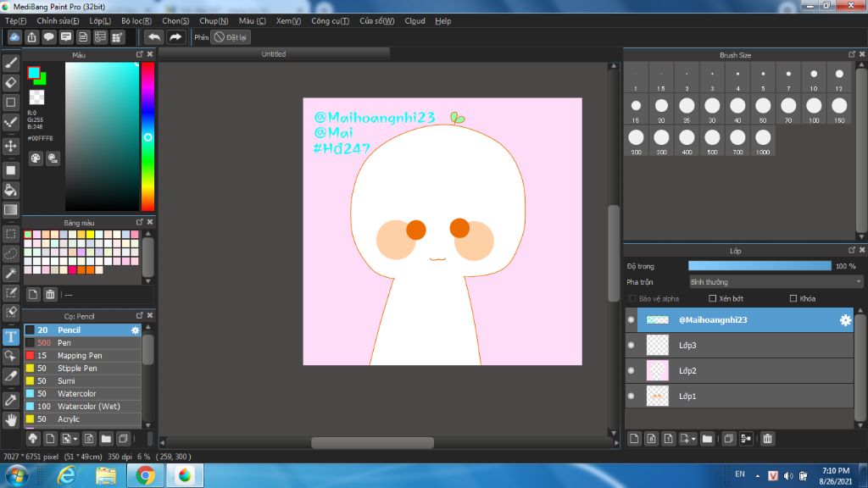
Task: Click the Lớp1 layer thumbnail
Action: coord(658,396)
